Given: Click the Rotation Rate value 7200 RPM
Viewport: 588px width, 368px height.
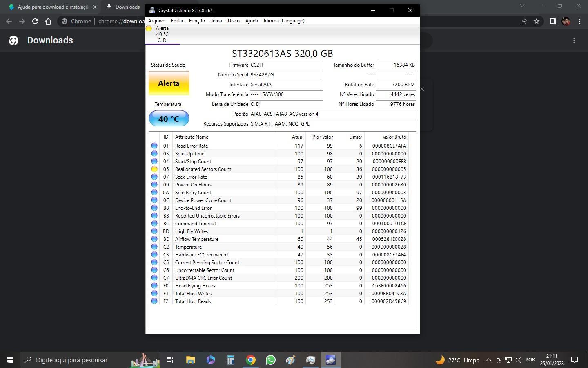Looking at the screenshot, I should click(396, 85).
